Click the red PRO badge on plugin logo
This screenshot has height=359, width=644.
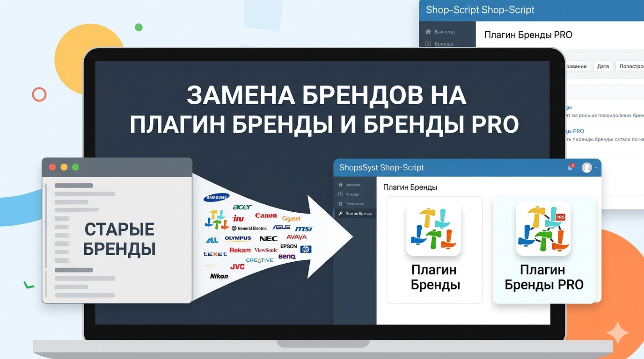pos(561,217)
